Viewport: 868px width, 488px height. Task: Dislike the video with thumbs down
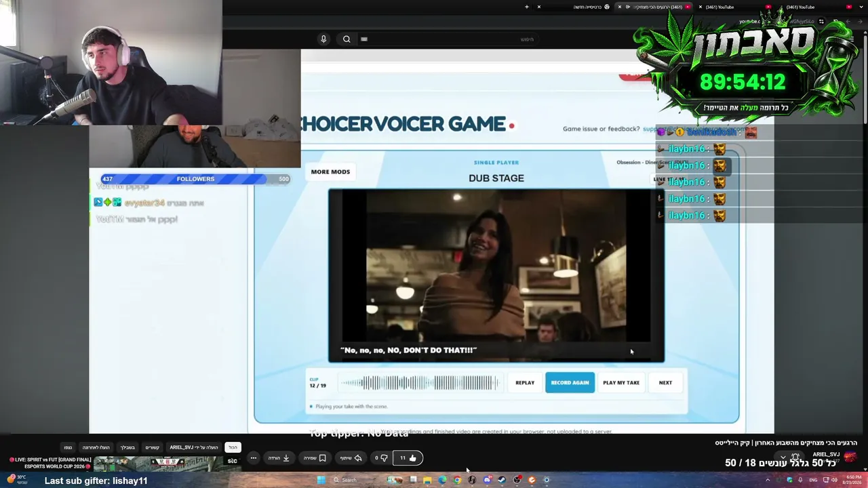[381, 458]
